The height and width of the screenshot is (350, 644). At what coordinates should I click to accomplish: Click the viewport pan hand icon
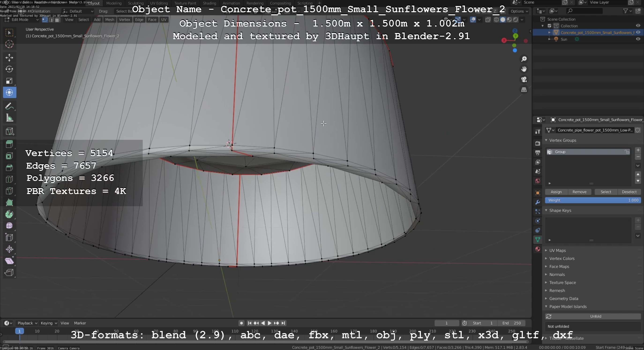(524, 69)
